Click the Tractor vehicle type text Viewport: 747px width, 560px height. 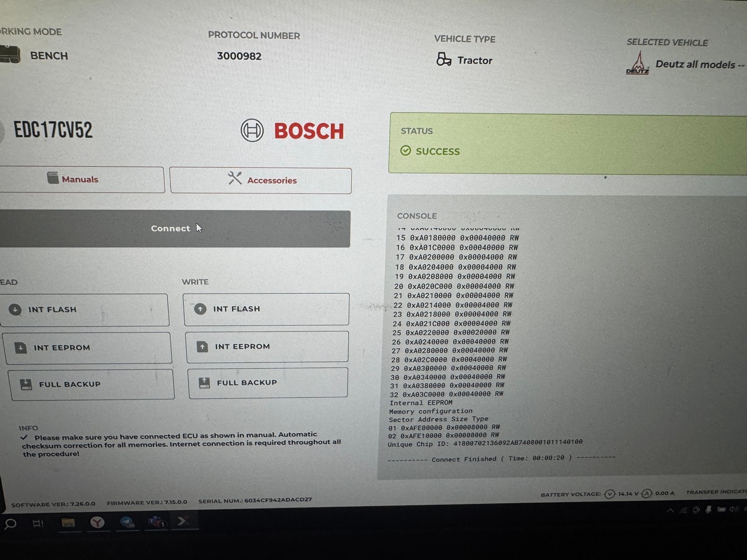click(475, 60)
